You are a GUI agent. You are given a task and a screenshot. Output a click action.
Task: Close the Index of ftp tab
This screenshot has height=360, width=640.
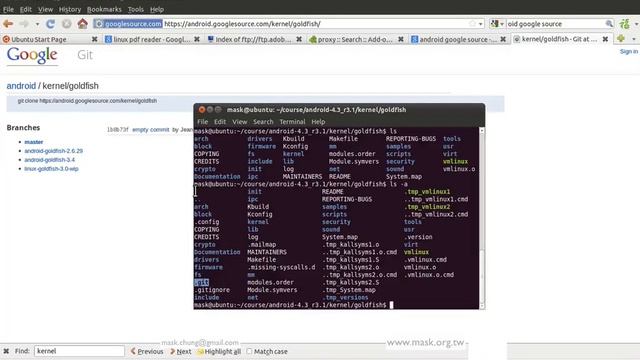click(299, 39)
